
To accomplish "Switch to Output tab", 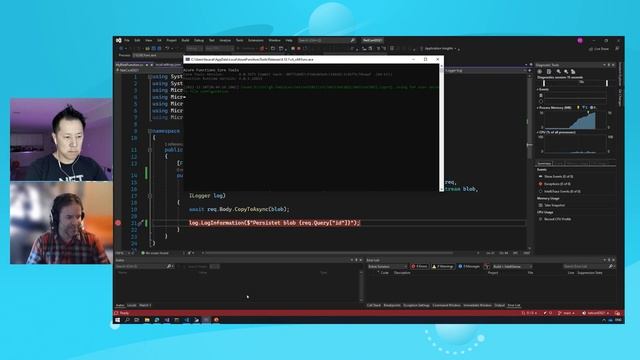I will point(500,305).
